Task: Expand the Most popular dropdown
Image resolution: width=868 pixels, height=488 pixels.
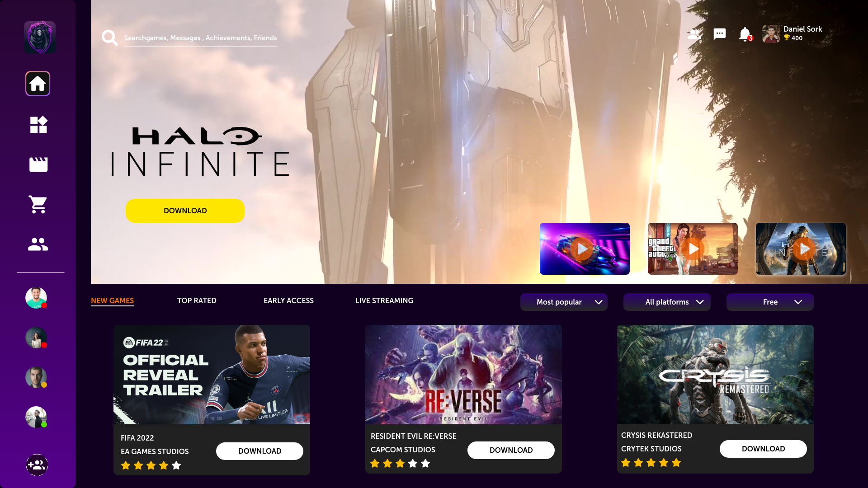Action: click(x=564, y=302)
